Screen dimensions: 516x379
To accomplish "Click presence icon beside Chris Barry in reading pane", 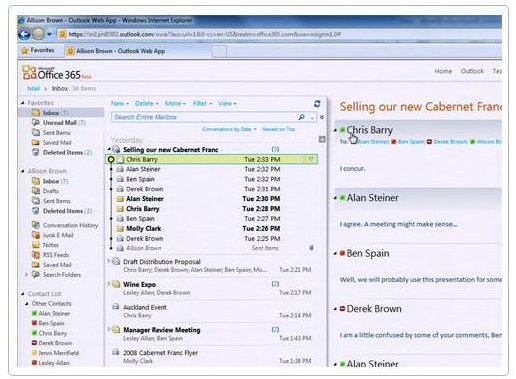I will click(x=342, y=130).
